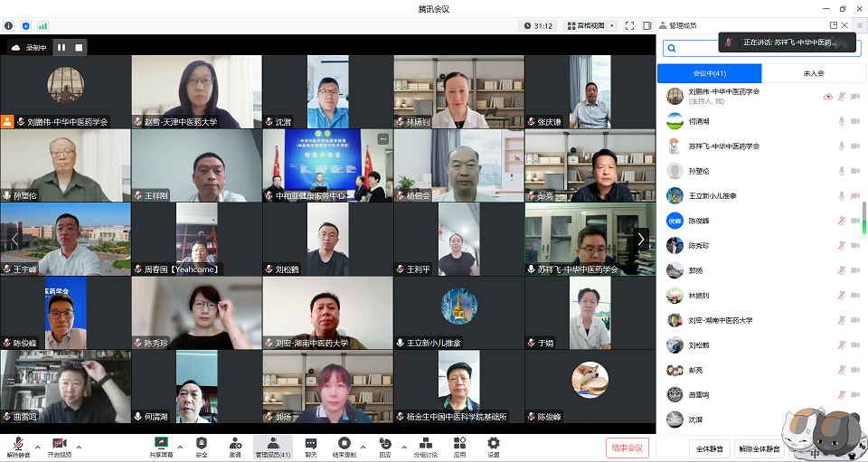Turn on camera with 开启视频 button
This screenshot has width=868, height=462.
click(59, 446)
